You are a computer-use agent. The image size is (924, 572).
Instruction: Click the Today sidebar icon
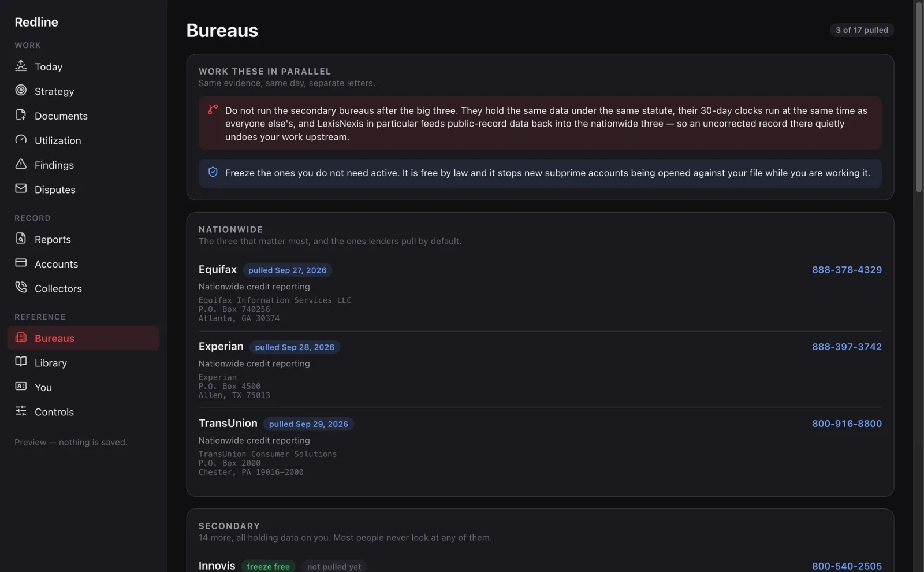pos(21,66)
